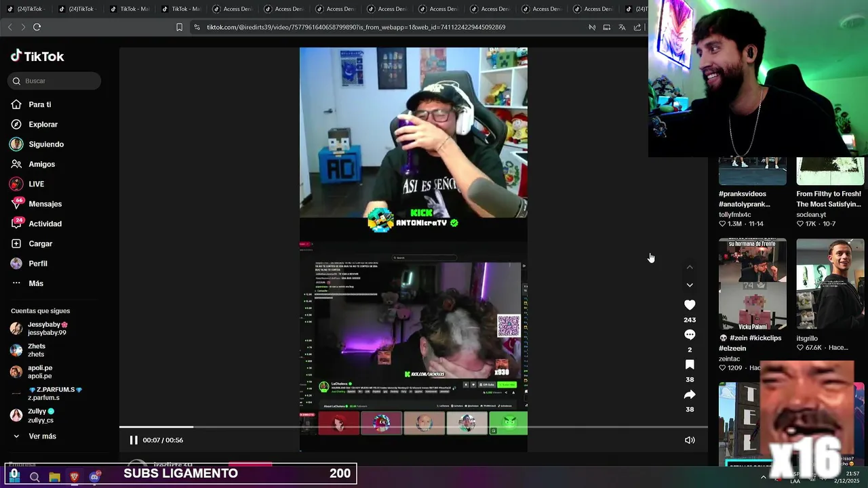Open the Siguiendo feed
The image size is (868, 488).
(x=37, y=144)
